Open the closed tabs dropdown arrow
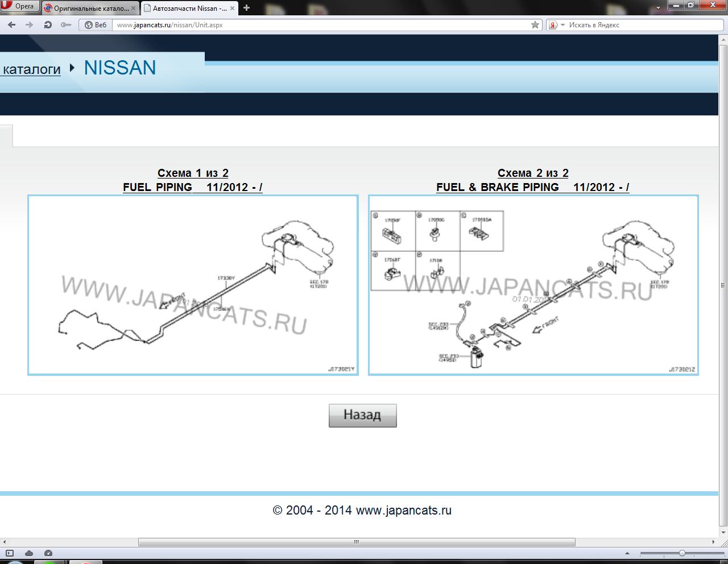728x564 pixels. [658, 8]
